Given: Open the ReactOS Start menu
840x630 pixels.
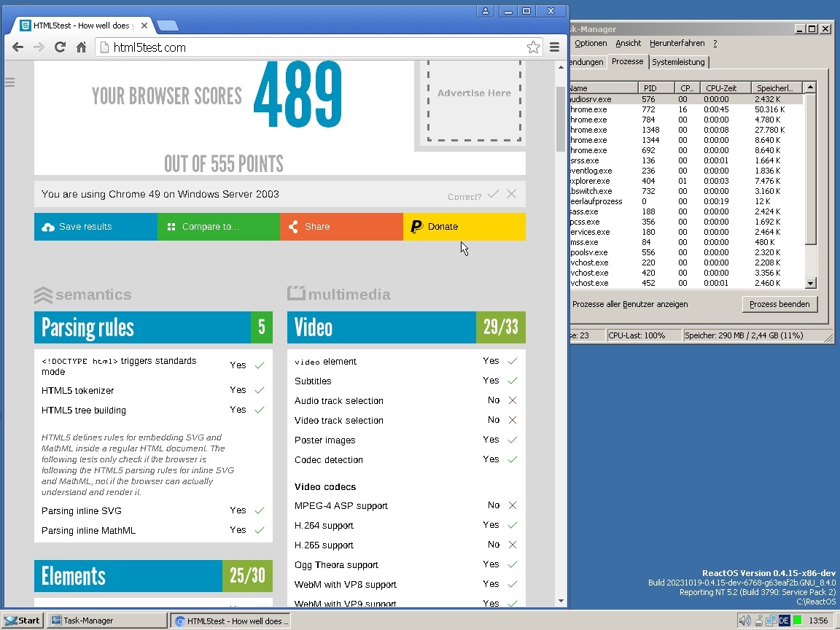Looking at the screenshot, I should pyautogui.click(x=23, y=621).
